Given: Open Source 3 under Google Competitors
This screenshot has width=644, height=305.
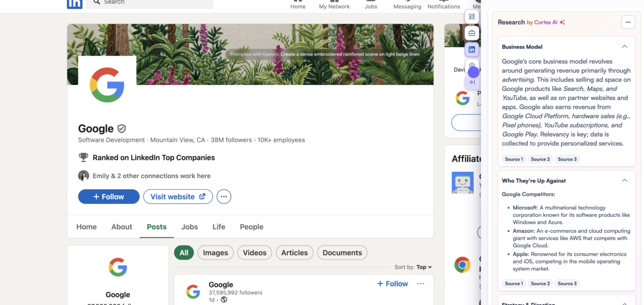Looking at the screenshot, I should [567, 284].
